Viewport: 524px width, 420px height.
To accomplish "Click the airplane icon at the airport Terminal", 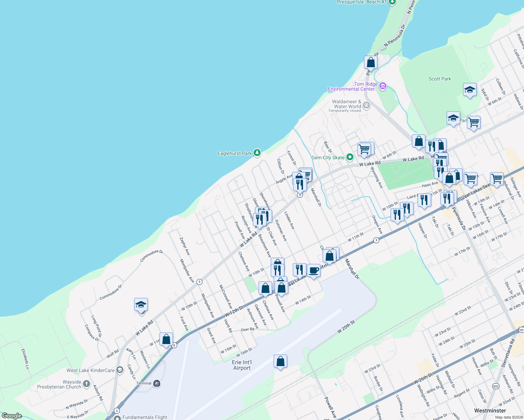I will coord(157,383).
